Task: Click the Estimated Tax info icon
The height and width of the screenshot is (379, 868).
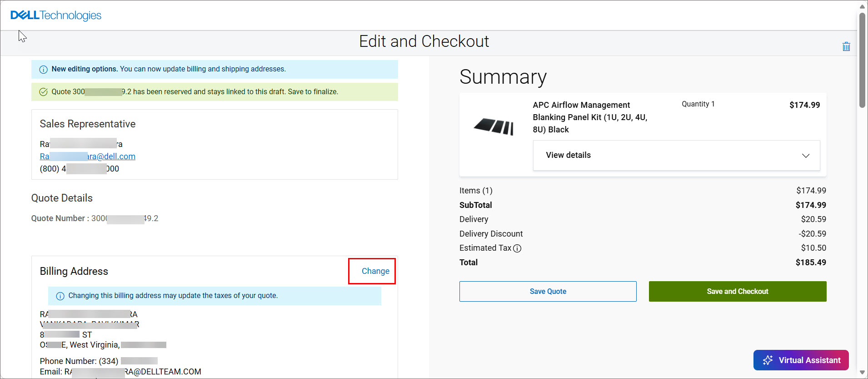Action: click(517, 248)
